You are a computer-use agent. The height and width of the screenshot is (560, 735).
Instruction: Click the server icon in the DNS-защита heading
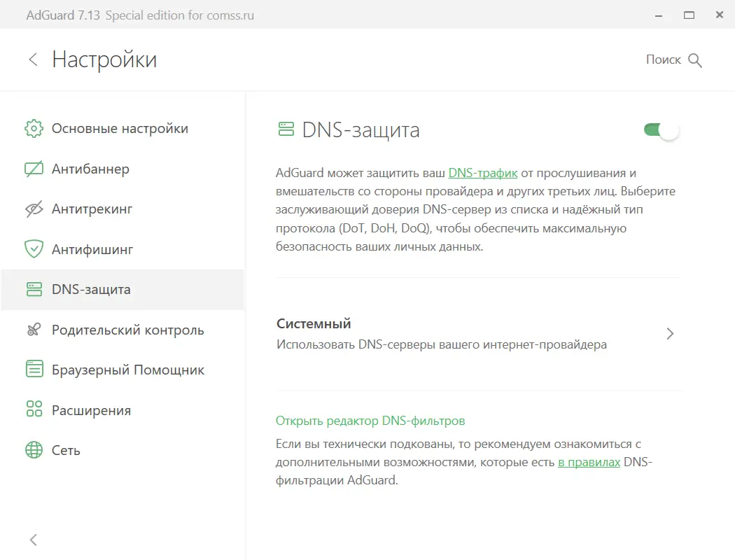tap(286, 129)
